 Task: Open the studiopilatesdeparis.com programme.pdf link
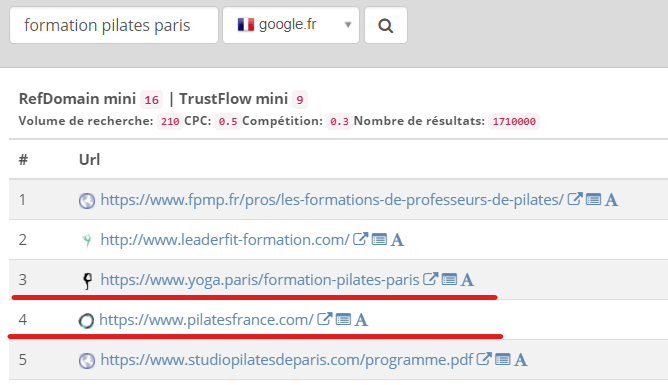pos(287,359)
